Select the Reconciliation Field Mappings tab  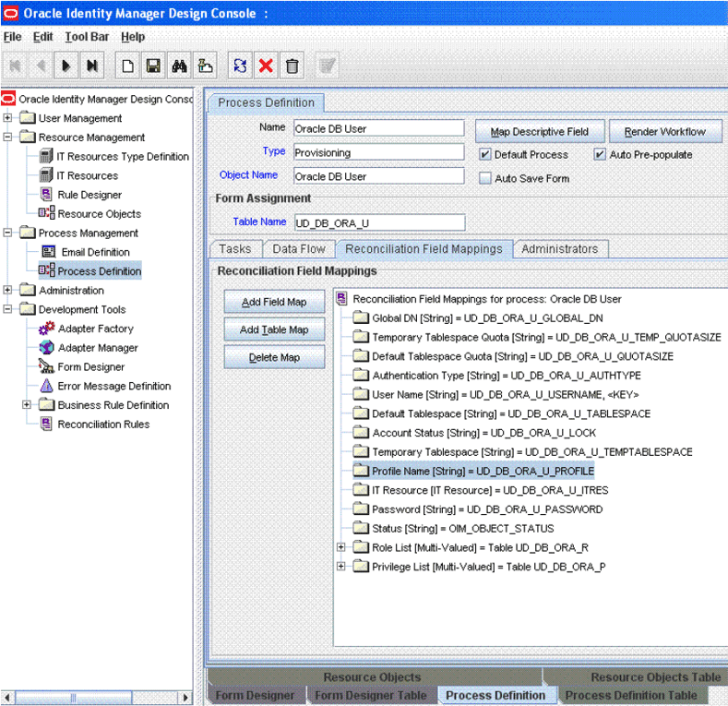pos(424,249)
